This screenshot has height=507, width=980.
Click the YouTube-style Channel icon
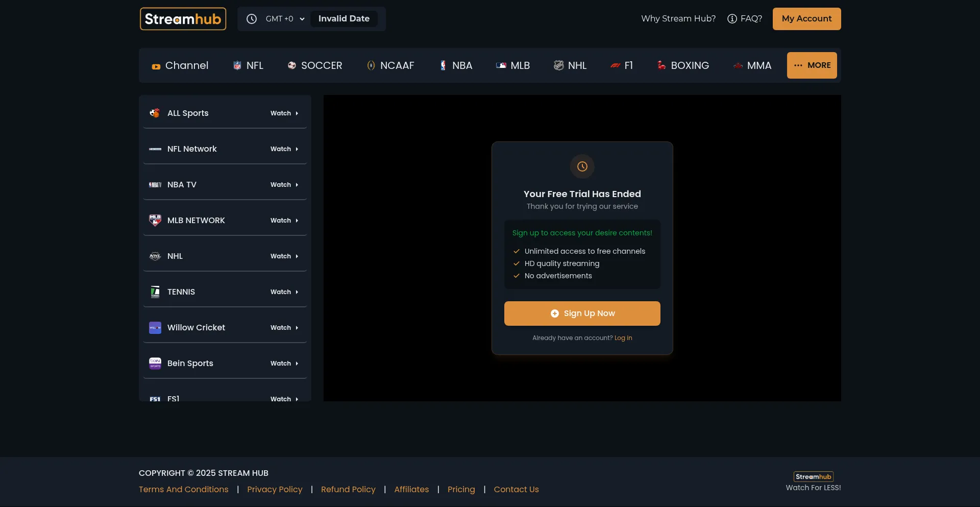coord(156,66)
